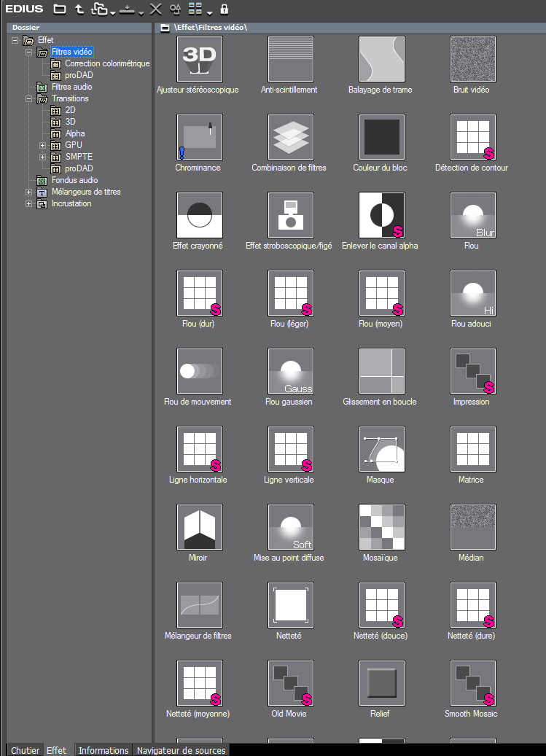Select Fondus audio in tree
Viewport: 546px width, 756px height.
click(x=74, y=180)
